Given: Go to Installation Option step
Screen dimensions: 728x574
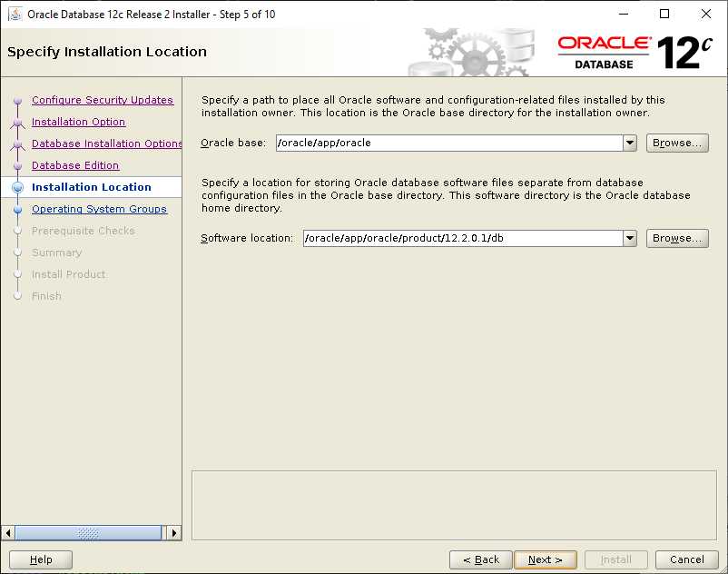Looking at the screenshot, I should [x=78, y=122].
